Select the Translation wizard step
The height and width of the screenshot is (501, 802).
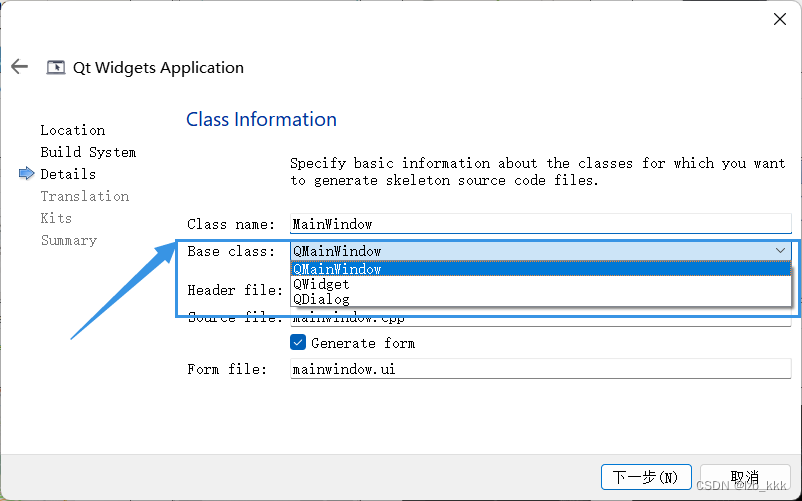(x=85, y=196)
